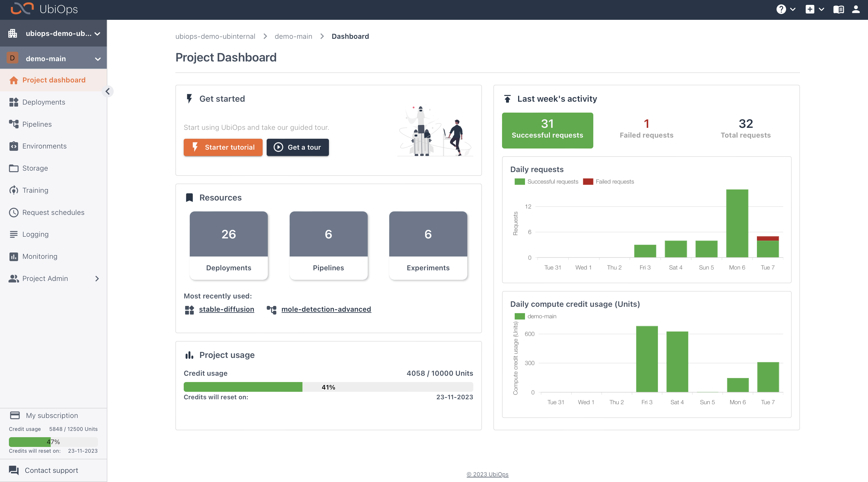The width and height of the screenshot is (868, 482).
Task: Click the Get started lightning icon
Action: (x=189, y=99)
